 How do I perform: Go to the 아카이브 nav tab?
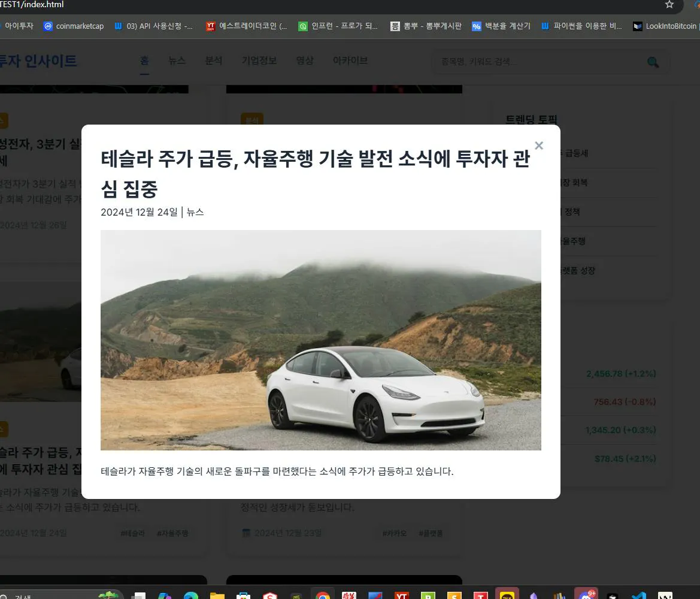tap(350, 60)
